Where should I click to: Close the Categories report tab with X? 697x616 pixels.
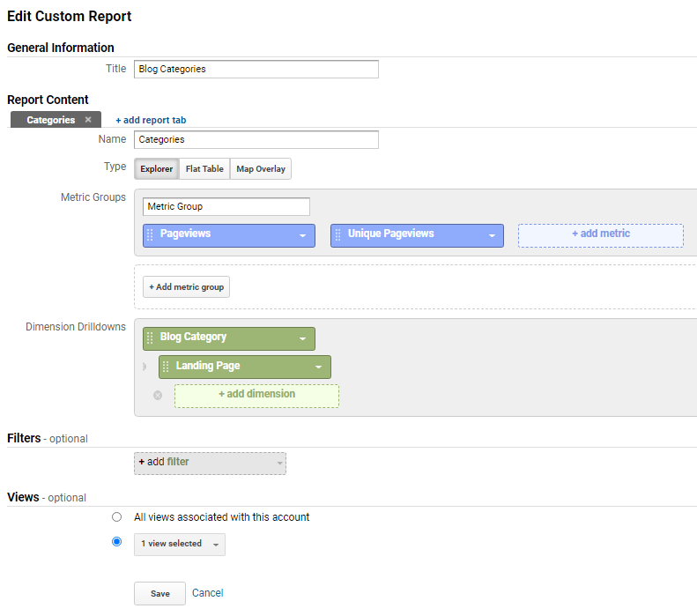click(88, 120)
